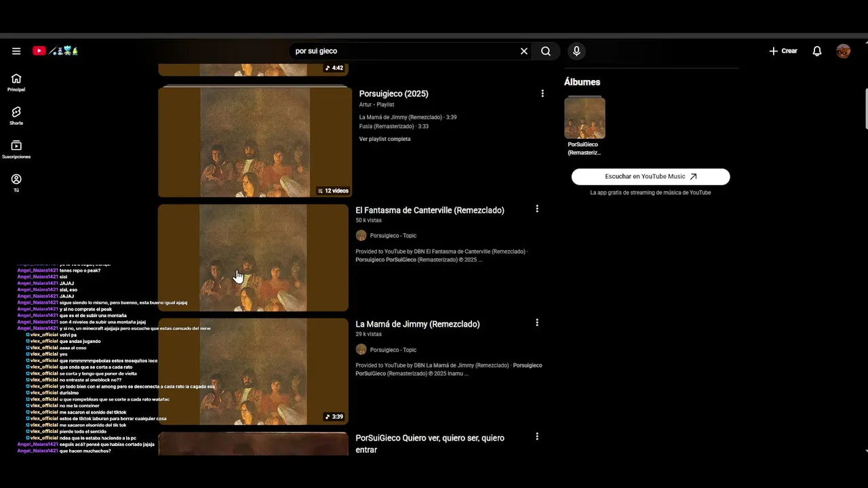Viewport: 868px width, 488px height.
Task: Click Fusia (Remasterizado) 3:33 playlist entry
Action: pyautogui.click(x=394, y=126)
